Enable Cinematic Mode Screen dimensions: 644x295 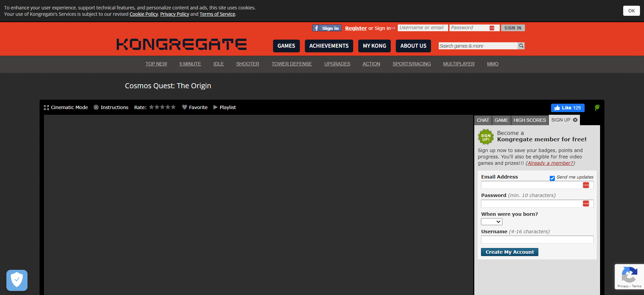[66, 107]
